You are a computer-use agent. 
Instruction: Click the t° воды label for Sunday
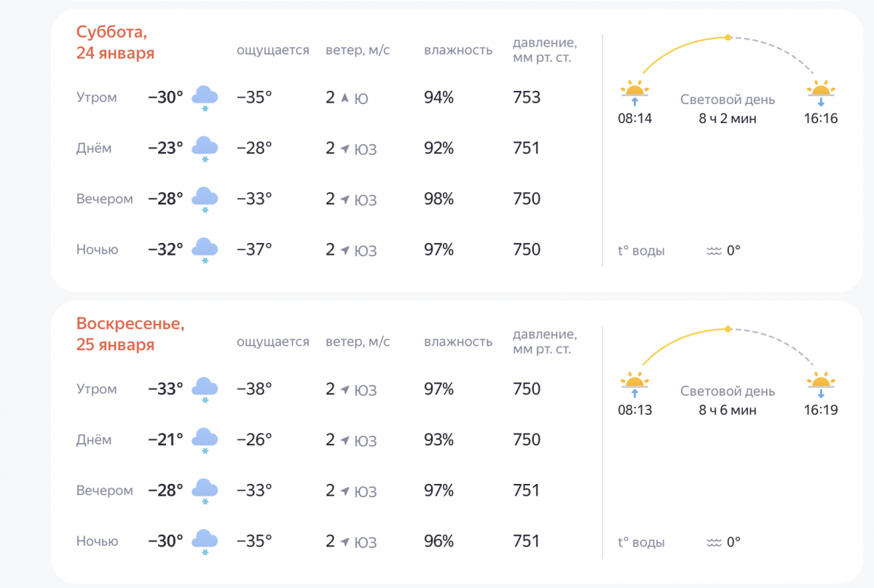coord(639,542)
